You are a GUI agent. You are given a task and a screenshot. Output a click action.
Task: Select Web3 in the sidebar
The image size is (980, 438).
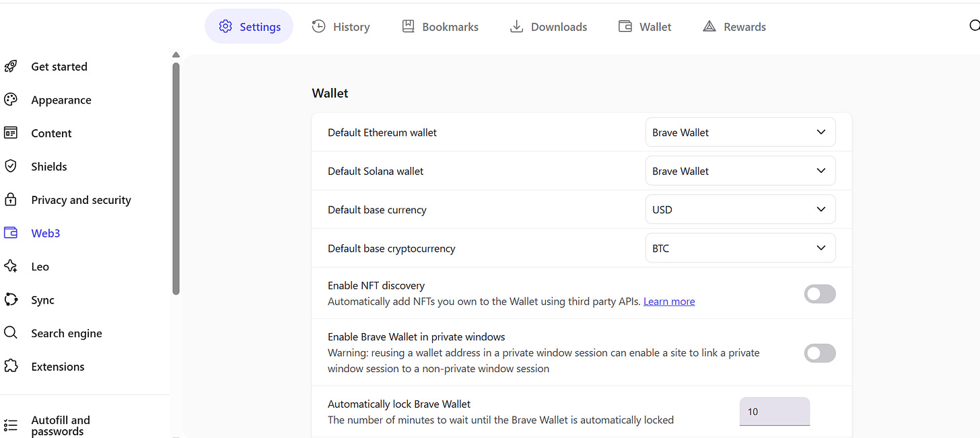pos(46,233)
